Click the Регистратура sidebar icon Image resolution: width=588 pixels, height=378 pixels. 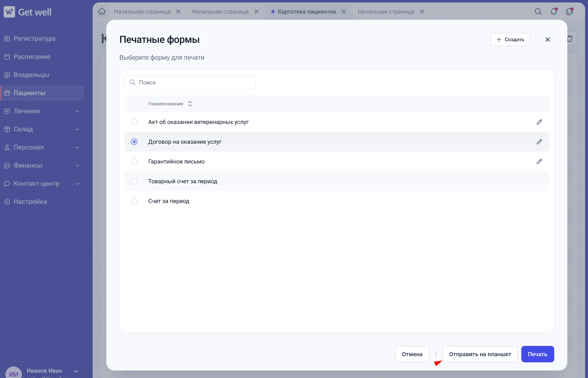pos(7,39)
